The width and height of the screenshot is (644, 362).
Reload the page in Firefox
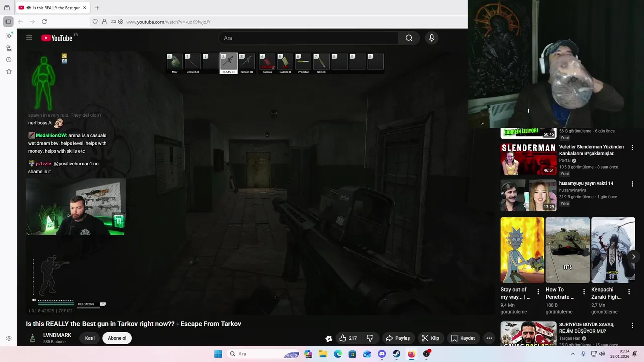tap(44, 22)
